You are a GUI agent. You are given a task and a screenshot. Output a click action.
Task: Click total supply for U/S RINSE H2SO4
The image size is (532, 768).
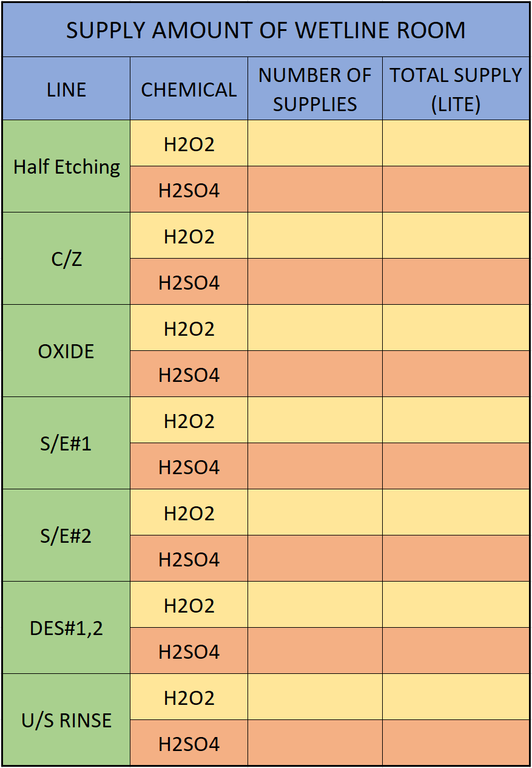pos(456,743)
